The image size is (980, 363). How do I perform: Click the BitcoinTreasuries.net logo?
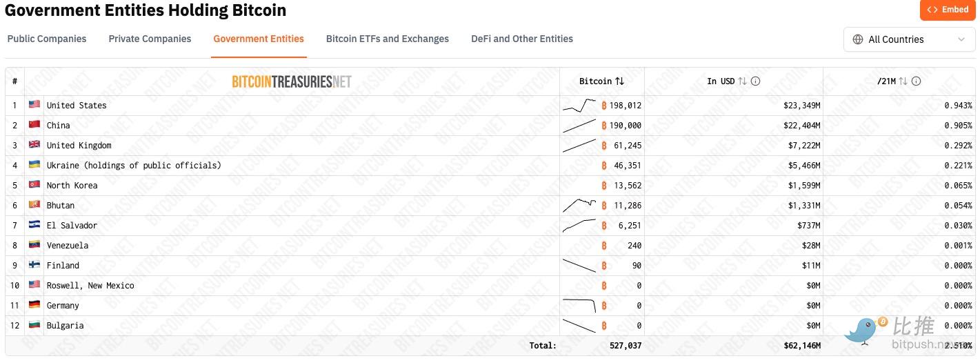tap(291, 81)
